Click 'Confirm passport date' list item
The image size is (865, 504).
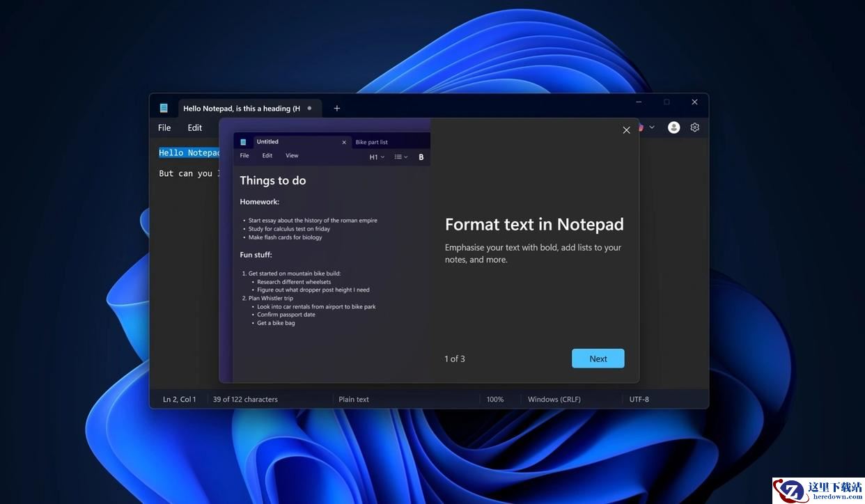pos(286,315)
